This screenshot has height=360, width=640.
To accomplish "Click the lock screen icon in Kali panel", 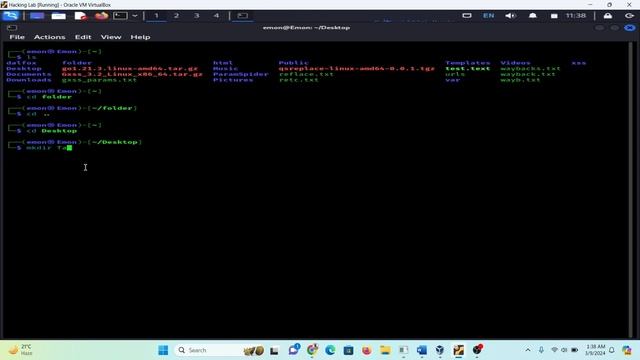I will 608,16.
